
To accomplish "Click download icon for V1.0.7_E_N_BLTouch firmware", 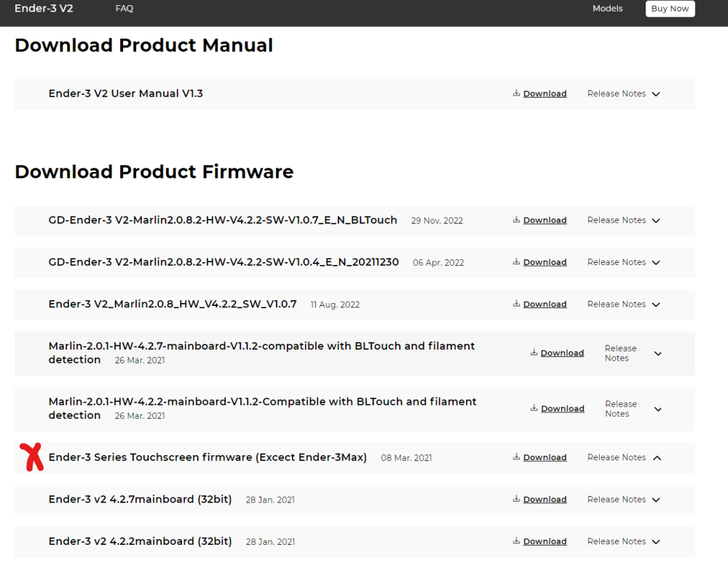I will click(516, 220).
